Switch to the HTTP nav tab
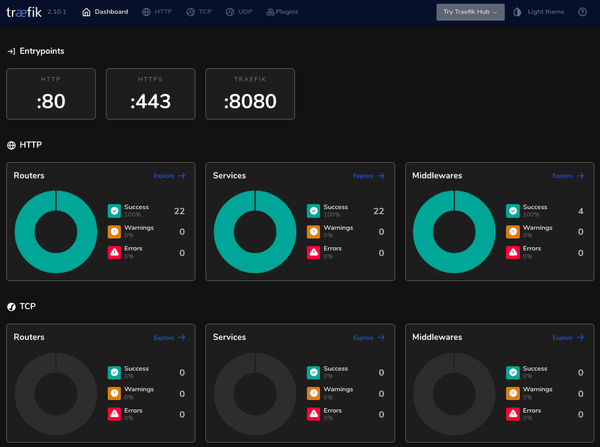 158,12
